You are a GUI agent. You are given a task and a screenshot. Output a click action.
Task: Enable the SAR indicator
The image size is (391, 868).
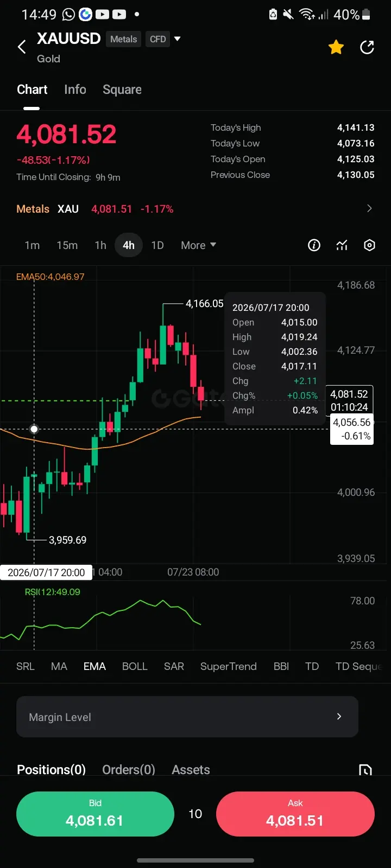click(174, 666)
